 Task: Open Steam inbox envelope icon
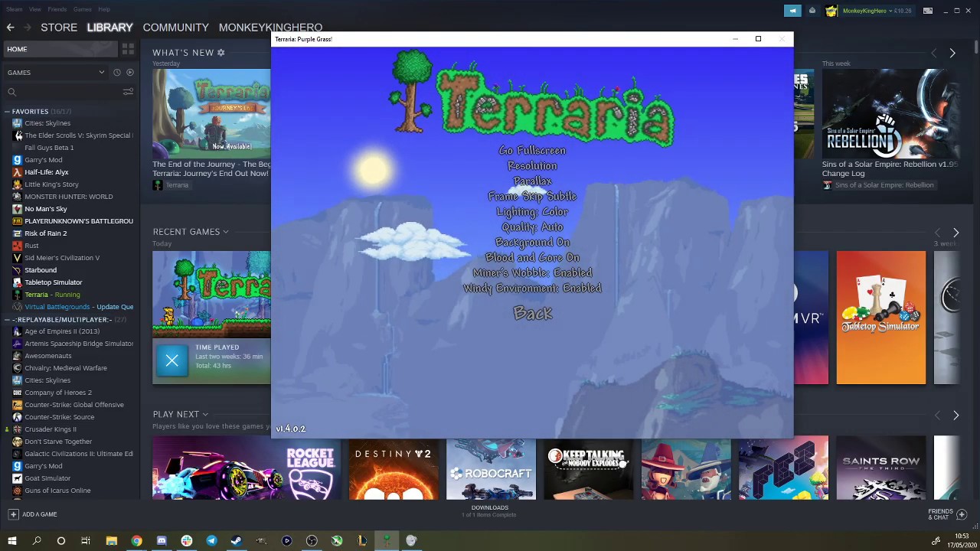[x=812, y=11]
